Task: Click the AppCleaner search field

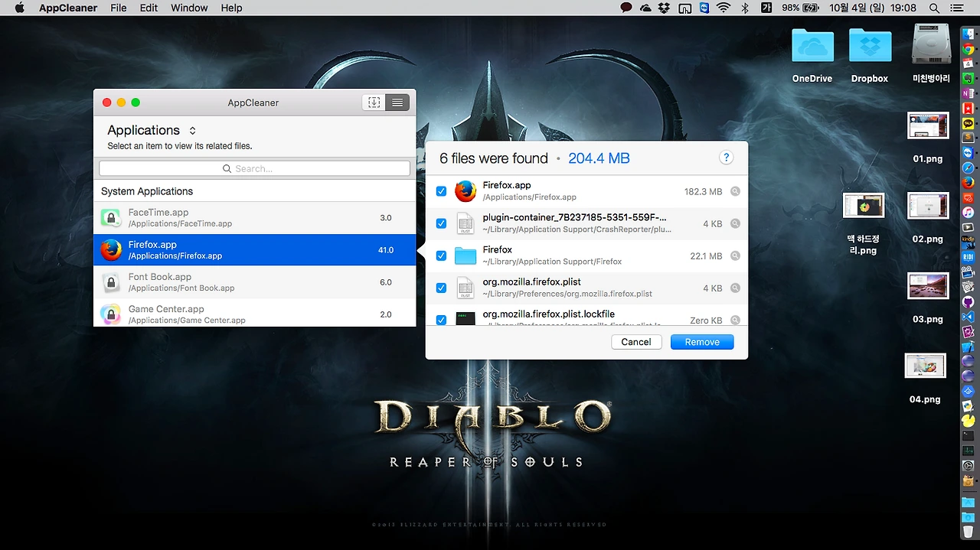Action: [x=254, y=168]
